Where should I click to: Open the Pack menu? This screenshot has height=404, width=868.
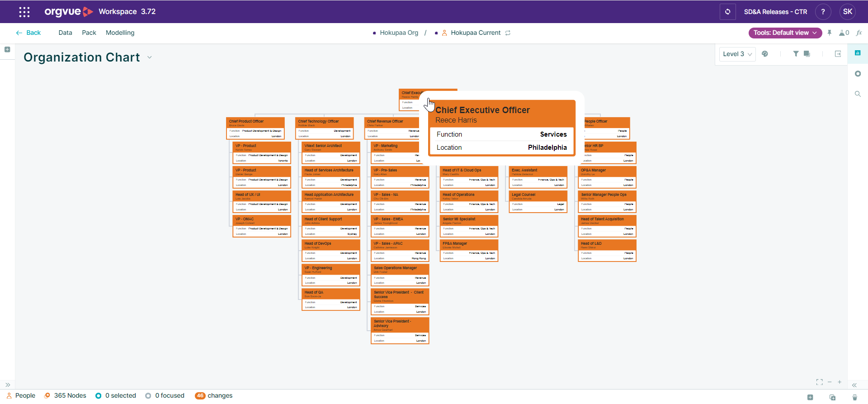click(x=89, y=33)
